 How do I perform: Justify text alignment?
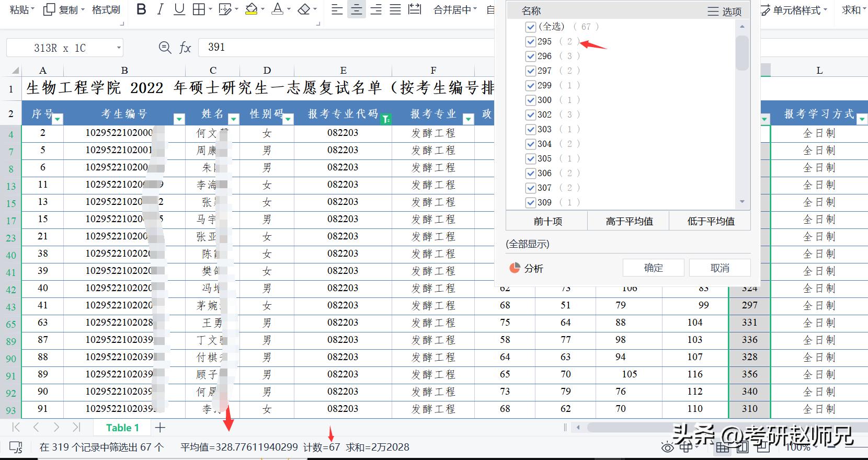click(395, 9)
